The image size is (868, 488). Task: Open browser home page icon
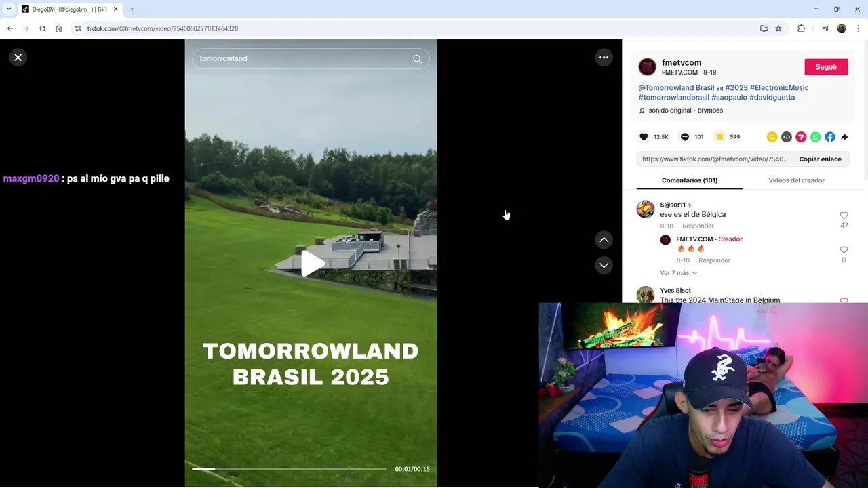click(59, 28)
